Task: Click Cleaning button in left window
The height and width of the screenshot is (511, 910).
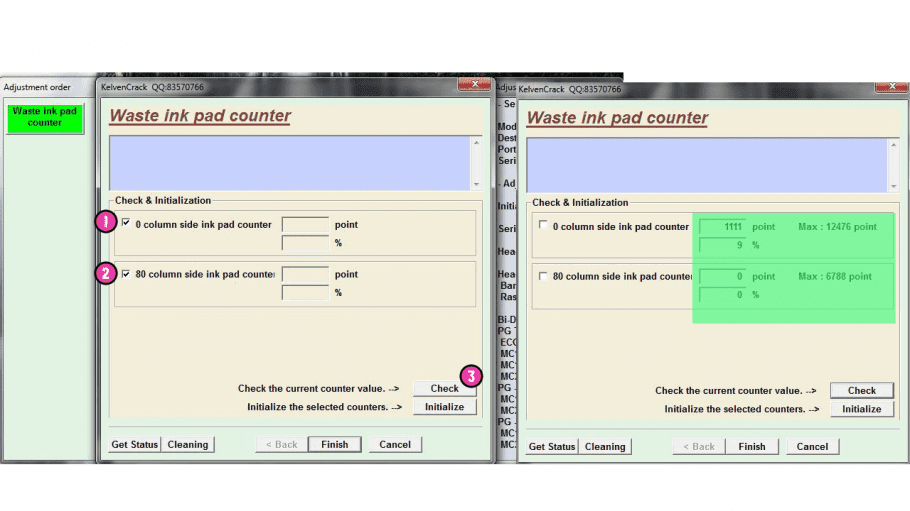Action: pyautogui.click(x=187, y=445)
